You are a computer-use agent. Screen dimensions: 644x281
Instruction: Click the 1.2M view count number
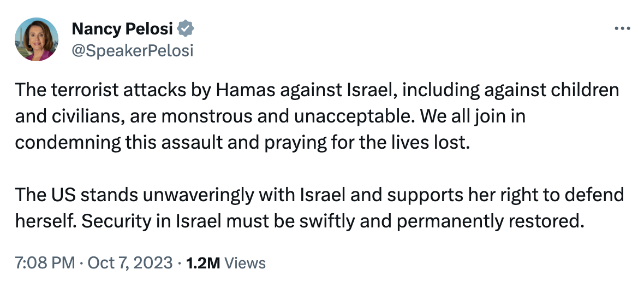pos(203,263)
